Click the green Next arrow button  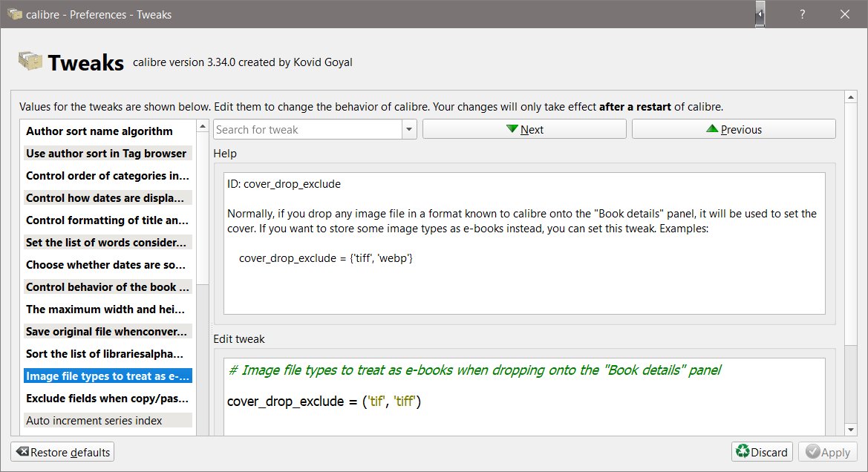coord(524,129)
